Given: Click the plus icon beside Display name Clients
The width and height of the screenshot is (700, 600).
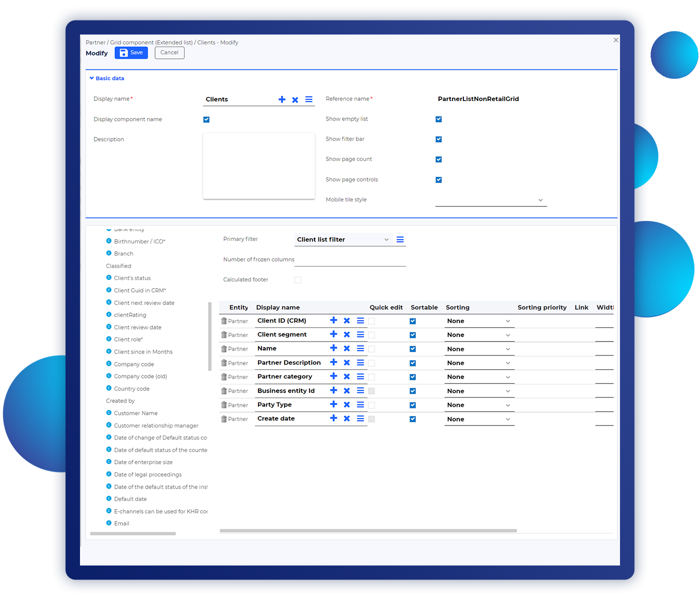Looking at the screenshot, I should tap(282, 99).
